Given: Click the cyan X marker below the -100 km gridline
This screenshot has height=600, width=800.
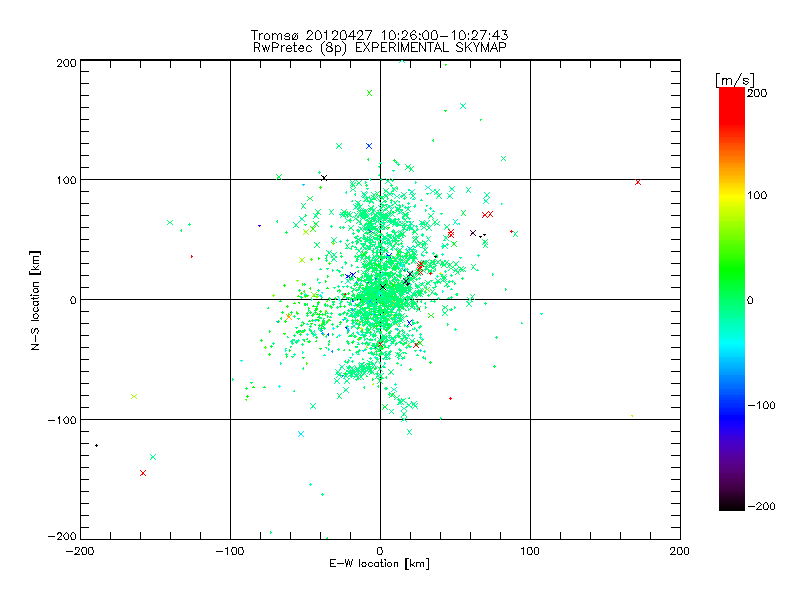Looking at the screenshot, I should (x=301, y=434).
